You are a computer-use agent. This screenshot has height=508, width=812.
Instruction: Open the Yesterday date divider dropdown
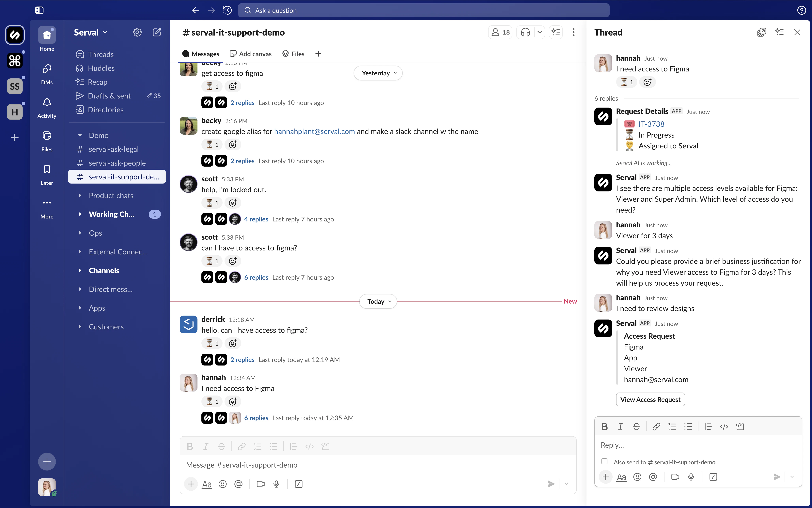point(377,73)
